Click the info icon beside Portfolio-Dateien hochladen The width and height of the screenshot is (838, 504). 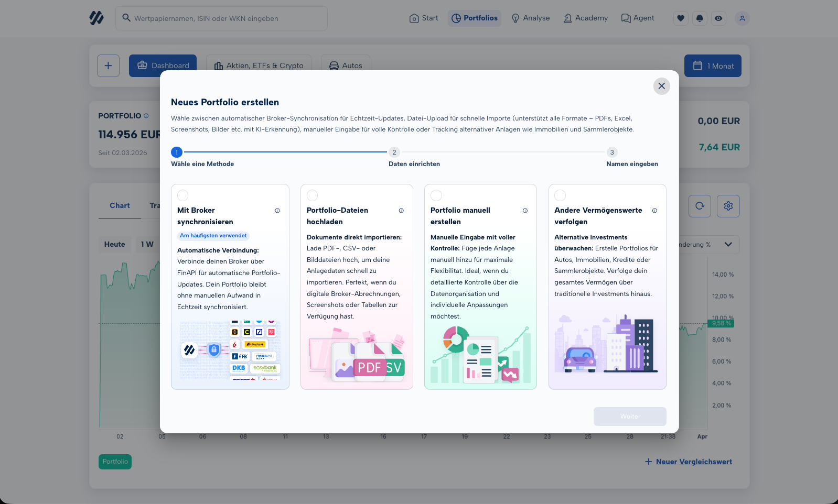401,211
